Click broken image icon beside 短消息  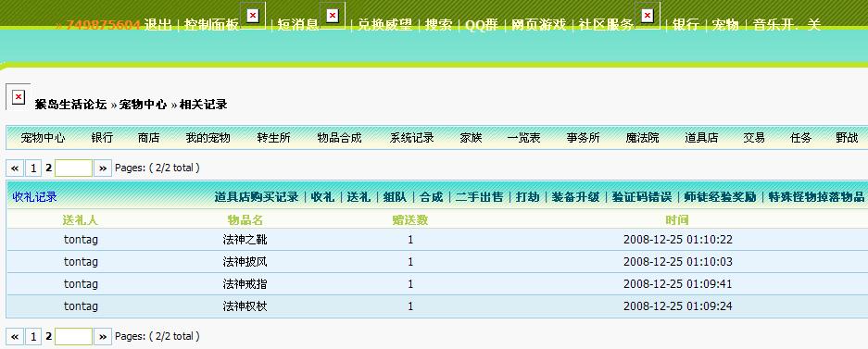coord(333,16)
